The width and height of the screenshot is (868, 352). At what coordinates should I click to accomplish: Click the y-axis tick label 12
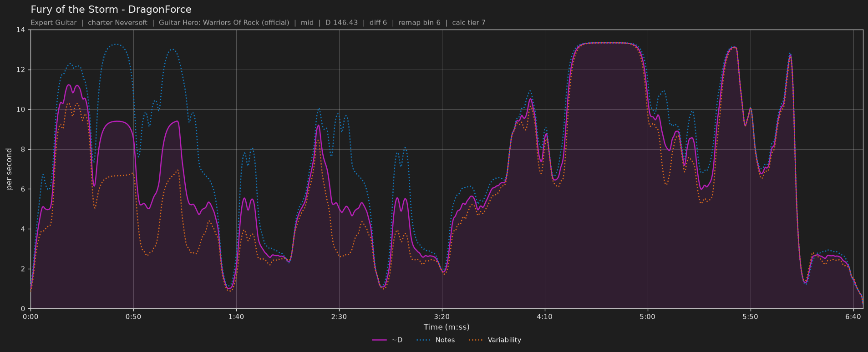[x=20, y=70]
